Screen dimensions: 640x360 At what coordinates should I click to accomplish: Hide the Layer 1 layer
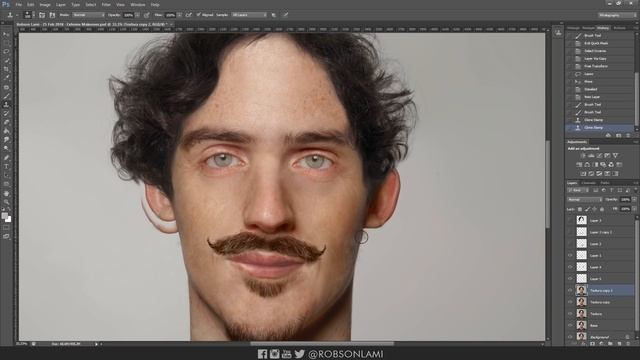pyautogui.click(x=570, y=256)
